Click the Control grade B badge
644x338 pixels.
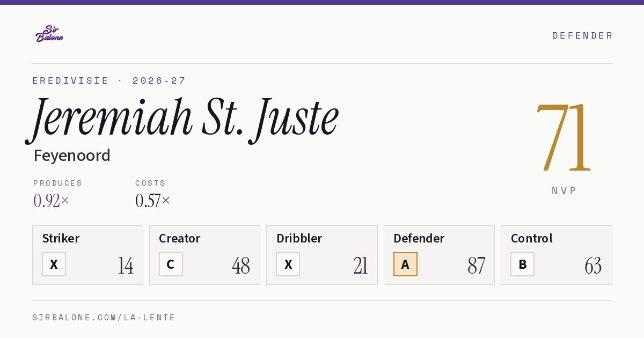pyautogui.click(x=522, y=264)
